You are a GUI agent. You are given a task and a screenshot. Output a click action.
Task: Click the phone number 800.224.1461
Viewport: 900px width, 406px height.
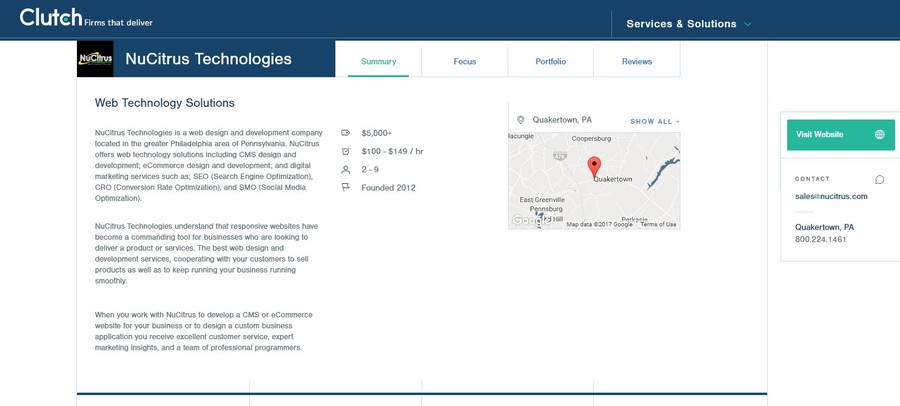(820, 239)
